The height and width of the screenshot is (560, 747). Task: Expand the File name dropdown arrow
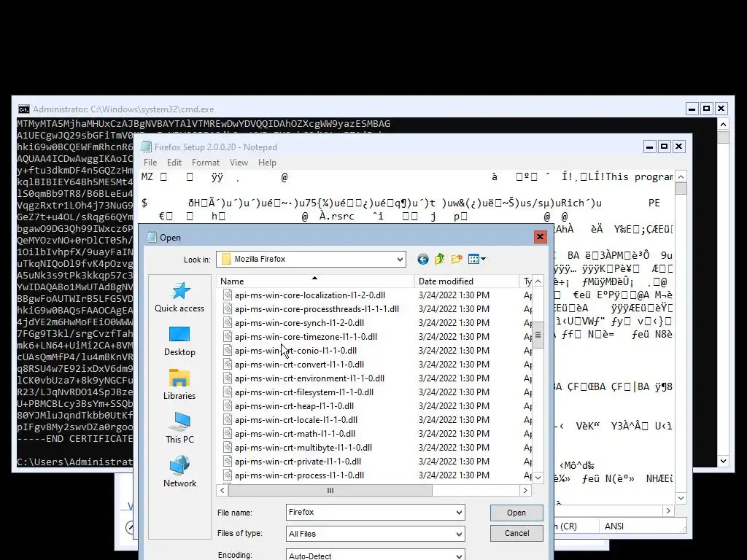459,513
